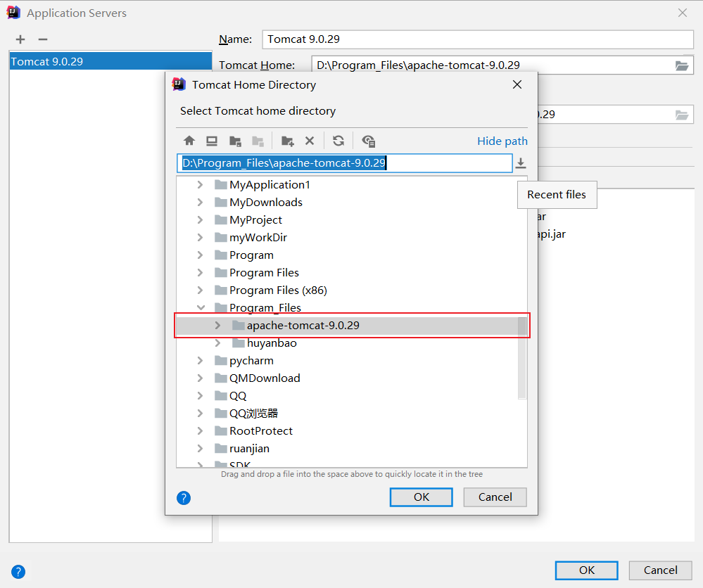Delete selected folder with X icon
The image size is (703, 588).
pyautogui.click(x=310, y=141)
